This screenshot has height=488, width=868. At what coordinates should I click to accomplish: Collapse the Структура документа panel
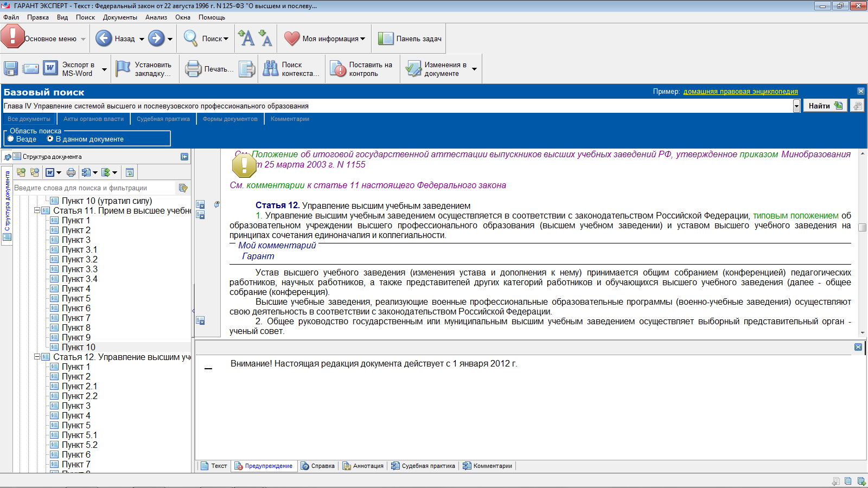(184, 157)
